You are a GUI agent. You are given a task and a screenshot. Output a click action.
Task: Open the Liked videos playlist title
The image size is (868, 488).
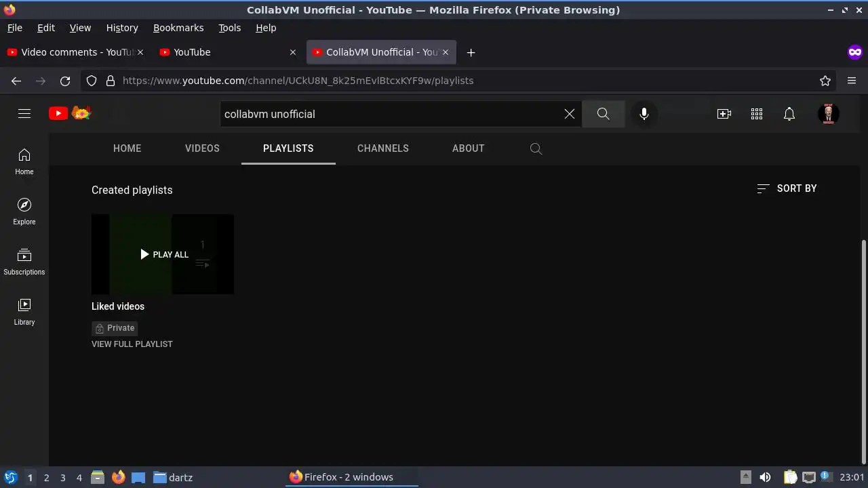tap(118, 306)
